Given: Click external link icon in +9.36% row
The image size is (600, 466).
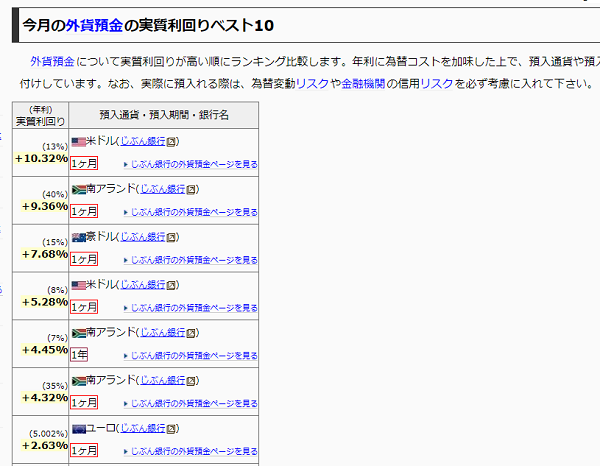Looking at the screenshot, I should 191,190.
